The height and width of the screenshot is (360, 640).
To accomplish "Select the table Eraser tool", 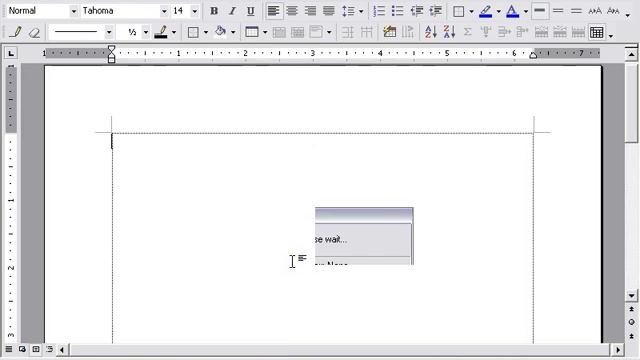I will (34, 32).
